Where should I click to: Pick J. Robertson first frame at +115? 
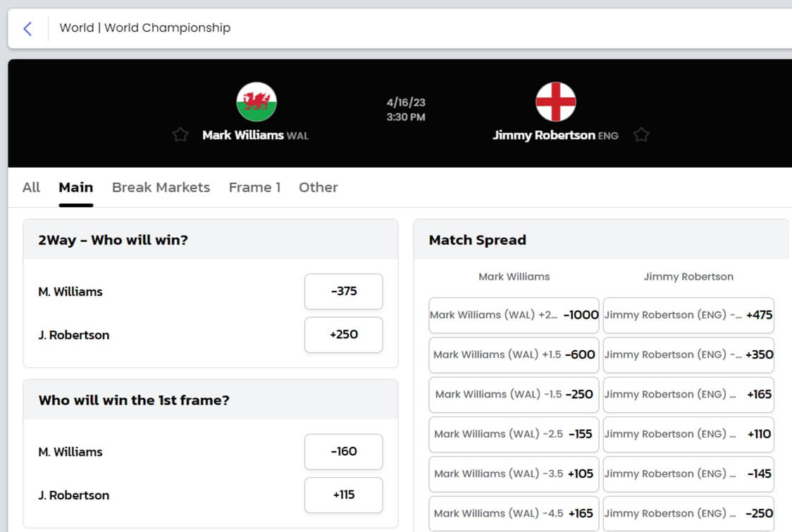pyautogui.click(x=343, y=495)
